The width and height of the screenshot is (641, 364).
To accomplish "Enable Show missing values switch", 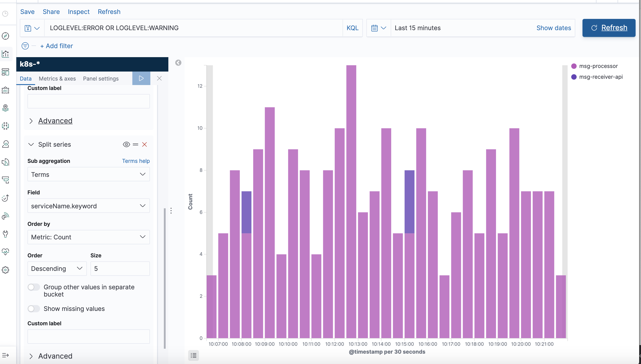I will coord(34,309).
